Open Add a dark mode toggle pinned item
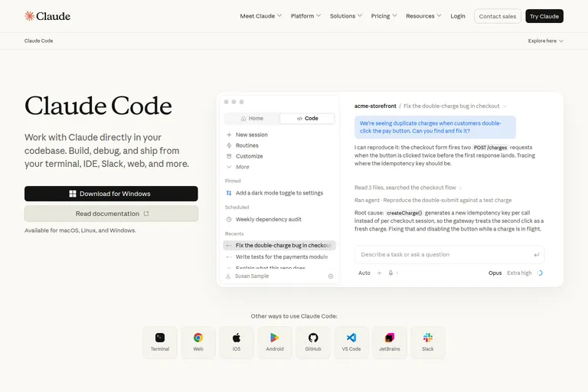This screenshot has width=588, height=392. 279,193
